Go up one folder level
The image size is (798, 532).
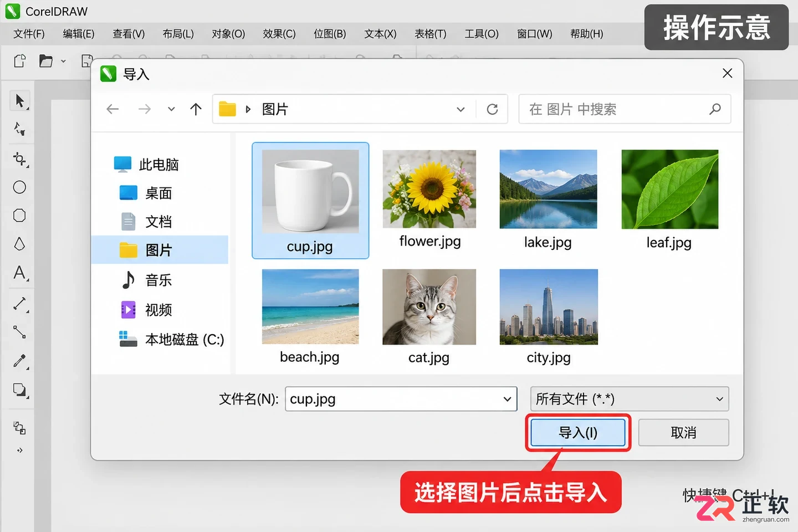[x=196, y=109]
